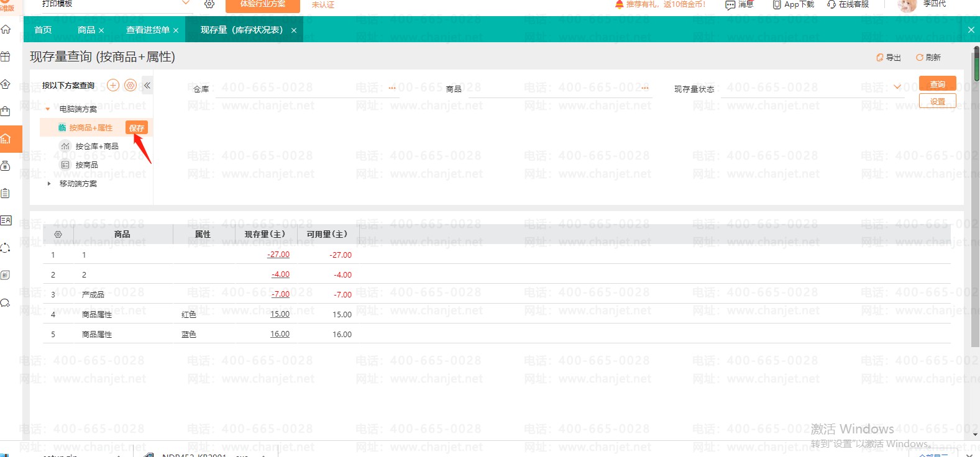This screenshot has height=457, width=980.
Task: Click the 按商品 scheme icon
Action: pos(65,165)
